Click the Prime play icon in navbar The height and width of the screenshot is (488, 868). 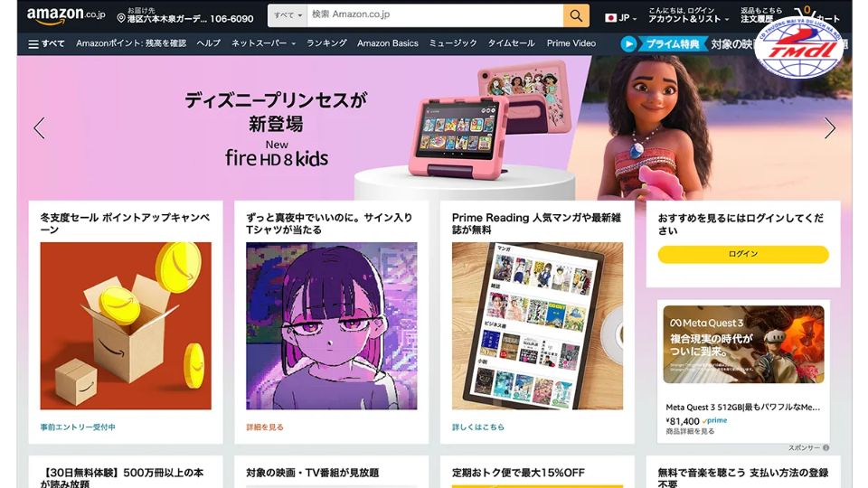[x=628, y=43]
